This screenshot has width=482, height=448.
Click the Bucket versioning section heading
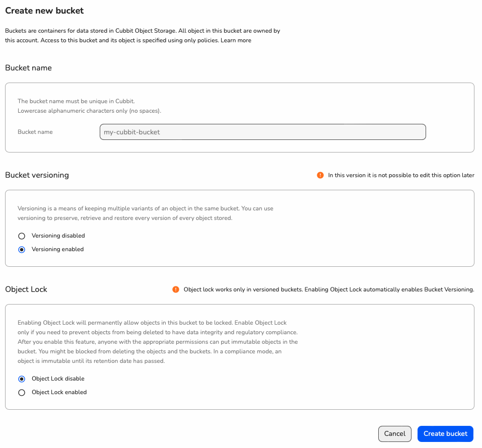click(x=37, y=175)
